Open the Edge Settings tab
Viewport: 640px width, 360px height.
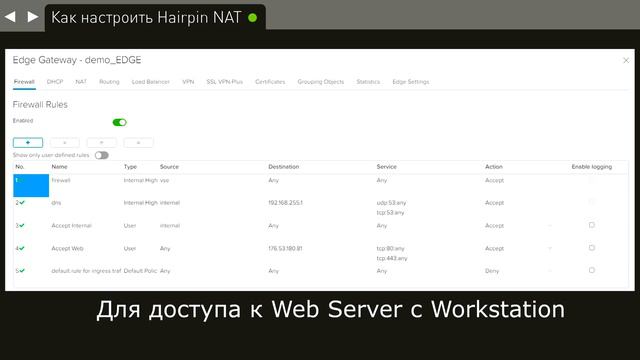411,82
